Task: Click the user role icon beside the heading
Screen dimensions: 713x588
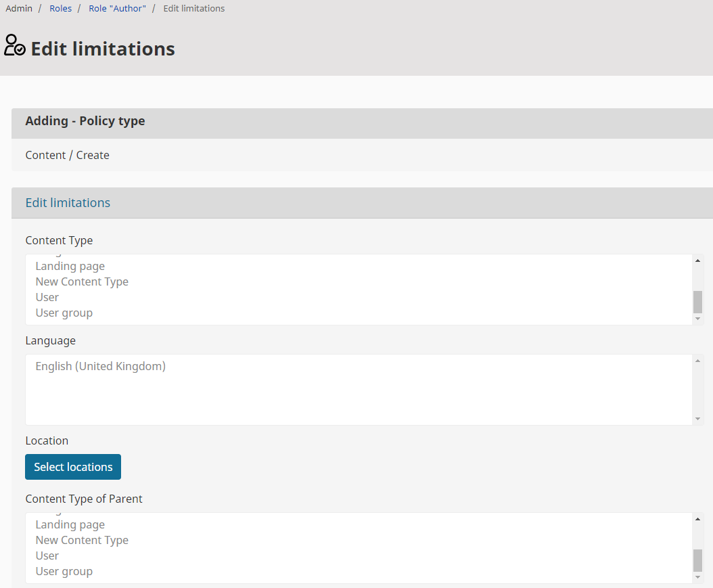Action: (x=14, y=45)
